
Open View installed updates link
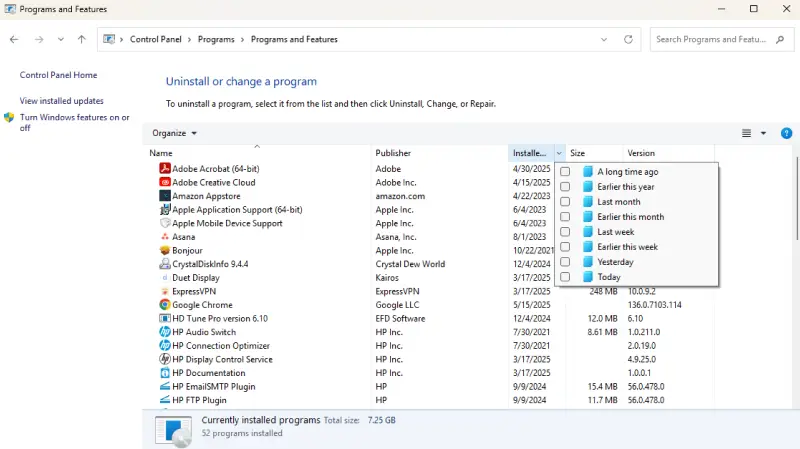point(61,101)
